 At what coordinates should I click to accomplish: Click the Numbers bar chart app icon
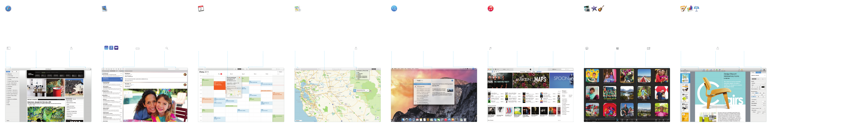point(690,8)
